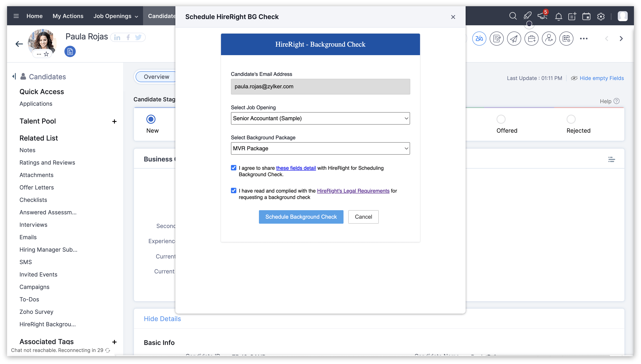Image resolution: width=641 pixels, height=364 pixels.
Task: Open the rocket quick-setup icon
Action: [x=528, y=16]
